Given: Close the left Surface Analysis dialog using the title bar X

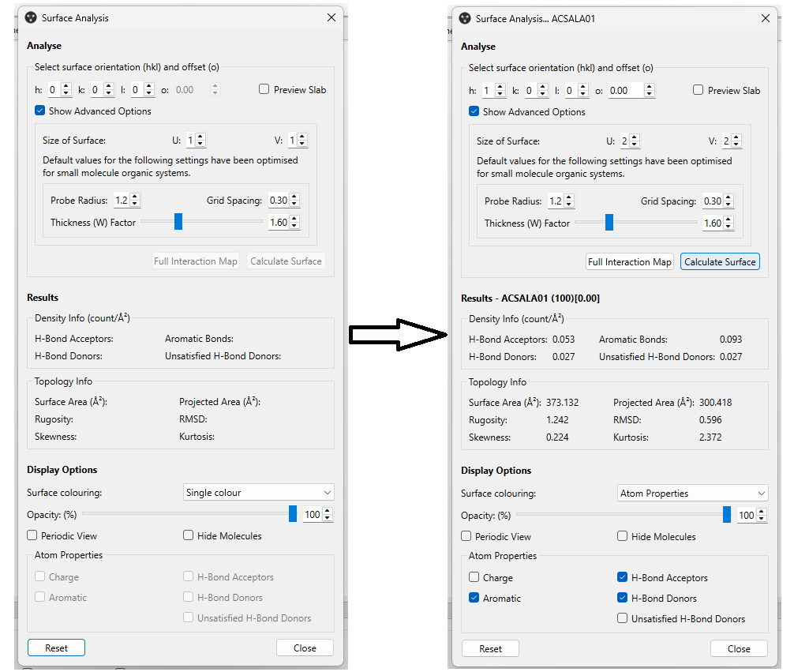Looking at the screenshot, I should (x=331, y=17).
